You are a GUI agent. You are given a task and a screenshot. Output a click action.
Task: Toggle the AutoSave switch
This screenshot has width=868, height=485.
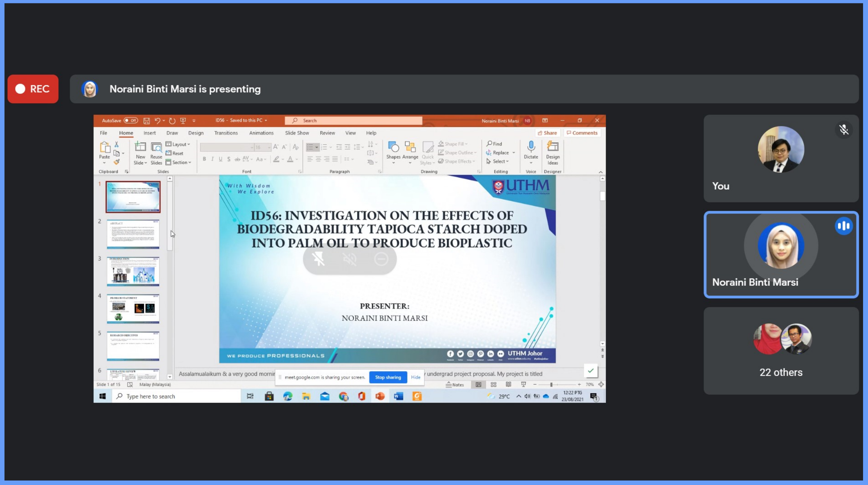tap(131, 120)
